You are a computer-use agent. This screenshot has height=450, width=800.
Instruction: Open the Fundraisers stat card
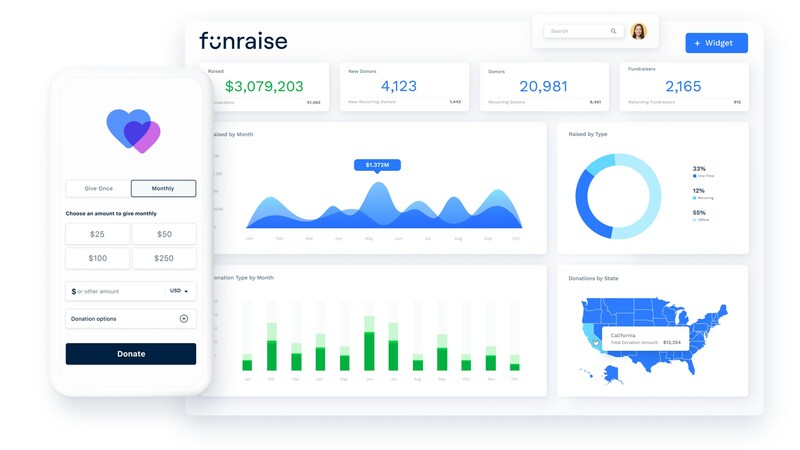(682, 87)
